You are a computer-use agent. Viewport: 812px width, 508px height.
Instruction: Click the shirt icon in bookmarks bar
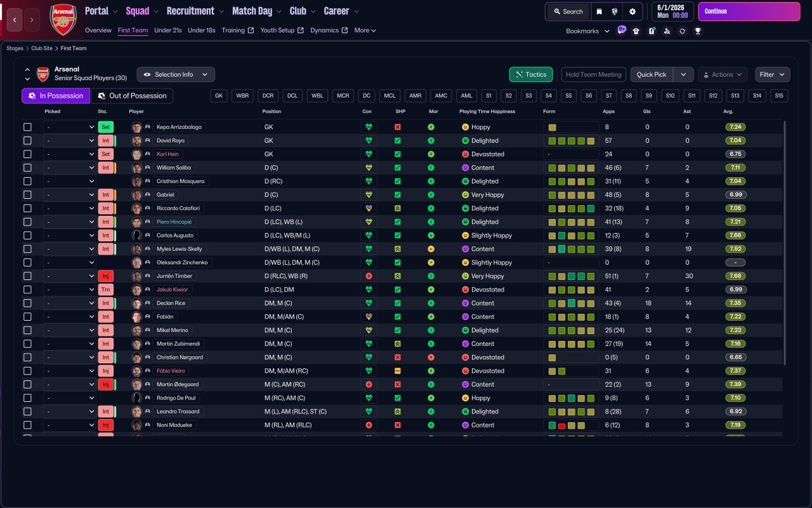636,31
